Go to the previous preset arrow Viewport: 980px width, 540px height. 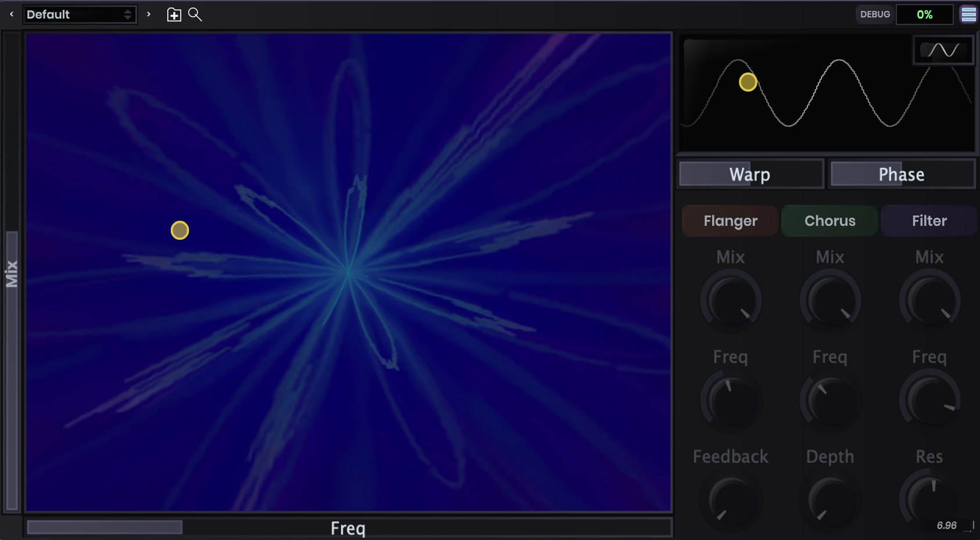pos(12,15)
